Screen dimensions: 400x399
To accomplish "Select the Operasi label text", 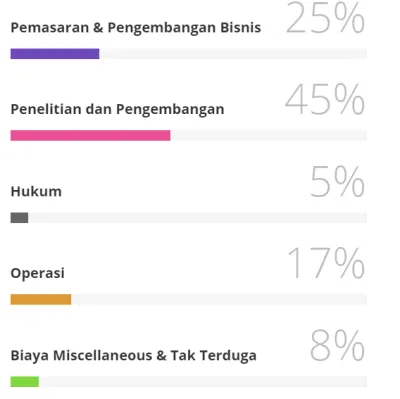I will (37, 274).
